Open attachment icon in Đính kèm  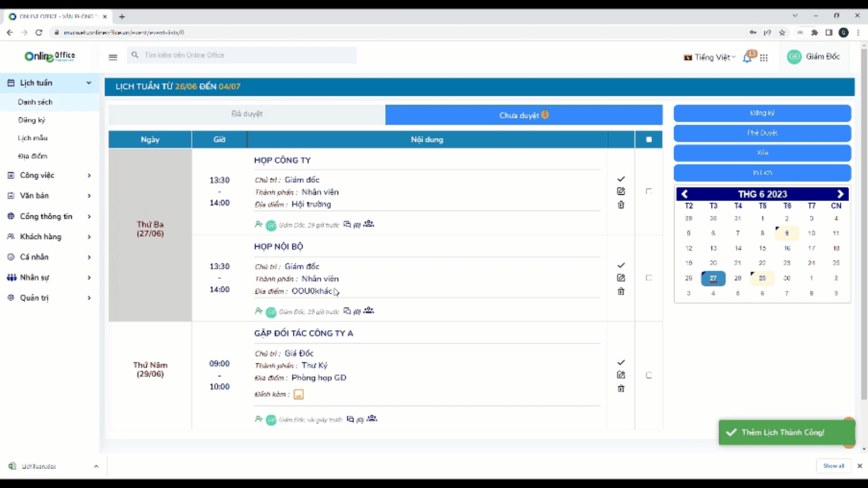tap(298, 394)
